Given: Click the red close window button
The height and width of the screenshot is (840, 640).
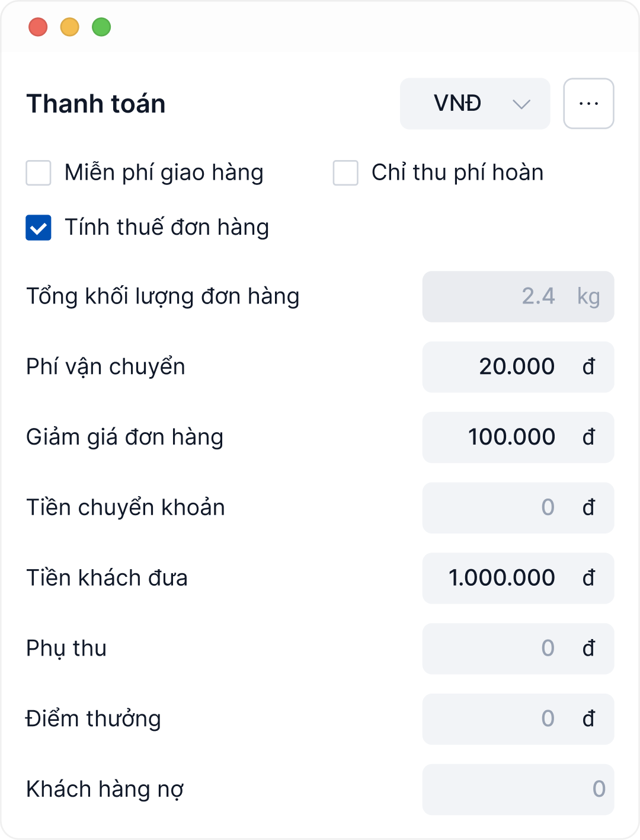Looking at the screenshot, I should coord(38,27).
